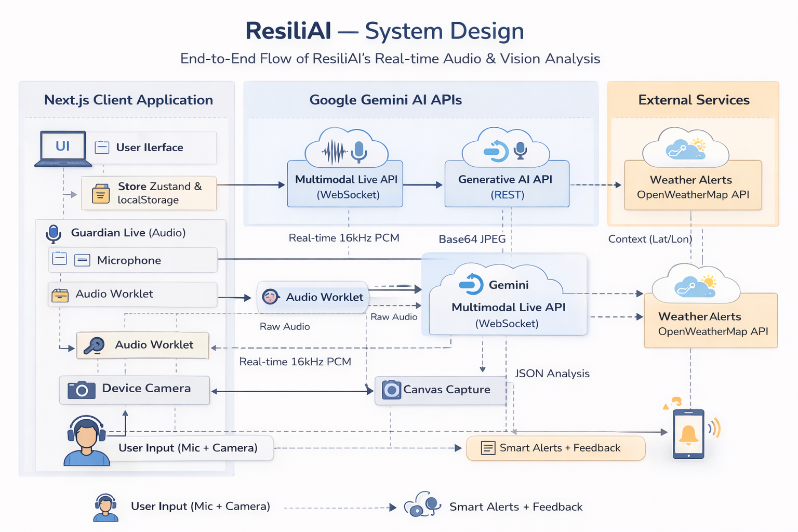The width and height of the screenshot is (798, 532).
Task: Click the Google Gemini AI APIs heading
Action: pos(385,100)
